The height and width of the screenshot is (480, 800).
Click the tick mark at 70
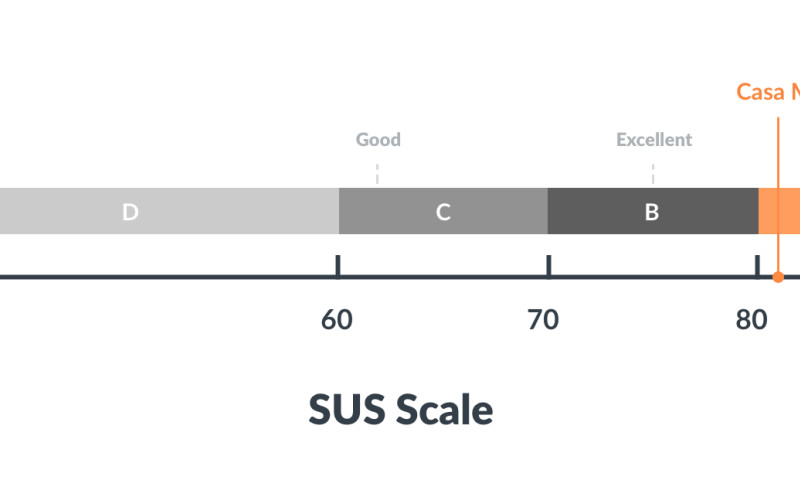[x=548, y=266]
